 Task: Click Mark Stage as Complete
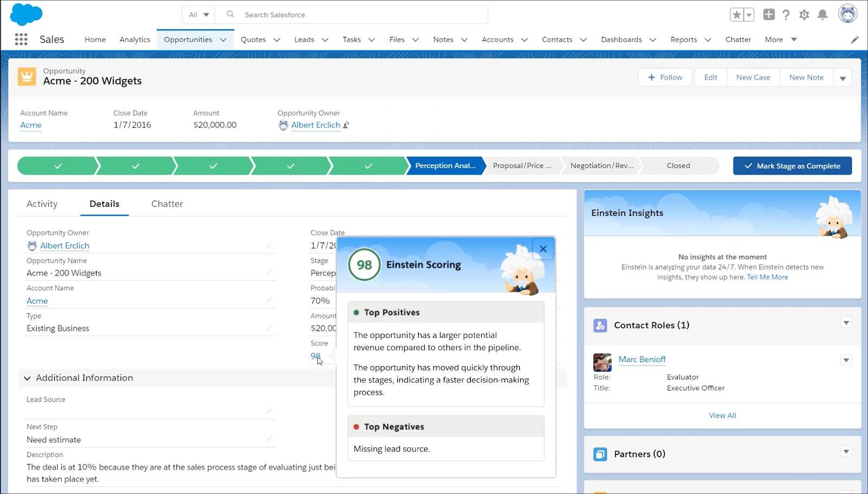click(792, 166)
